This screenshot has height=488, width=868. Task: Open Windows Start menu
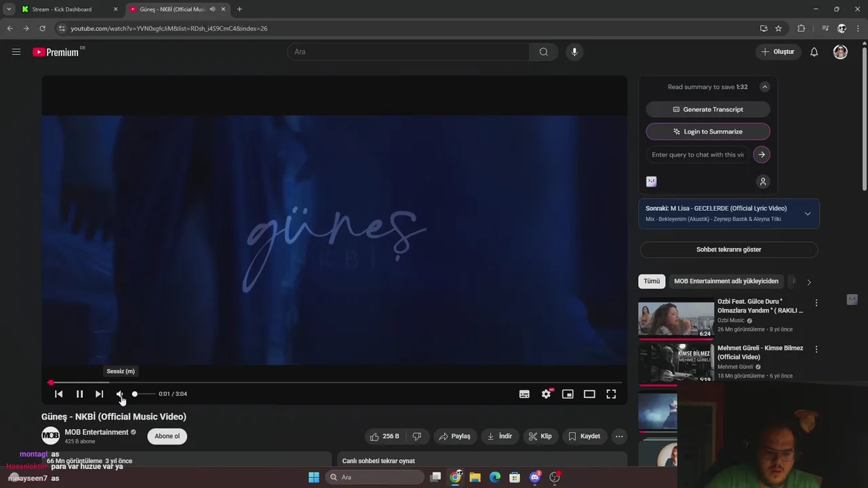(313, 477)
